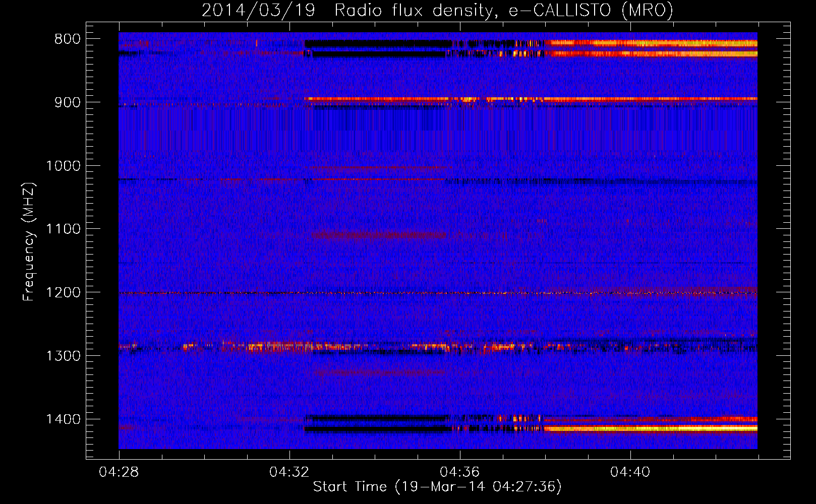Click the 04:32 time tick label
This screenshot has height=504, width=816.
coord(289,472)
